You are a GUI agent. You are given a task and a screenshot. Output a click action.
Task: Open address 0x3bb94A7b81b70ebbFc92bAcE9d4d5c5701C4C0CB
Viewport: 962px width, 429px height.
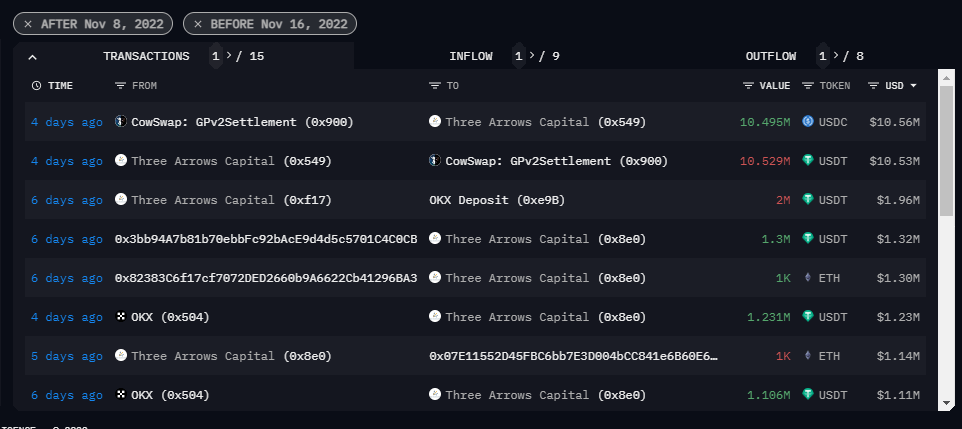click(x=266, y=239)
